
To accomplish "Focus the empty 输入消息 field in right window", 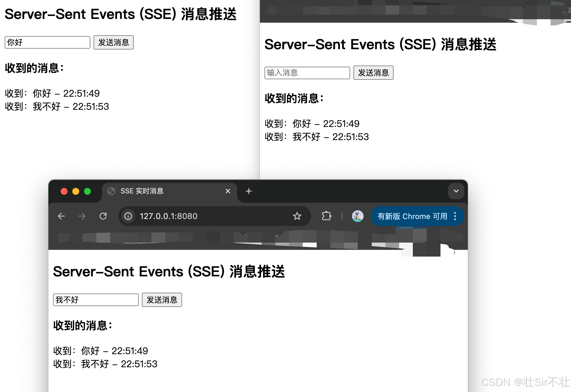I will (307, 73).
